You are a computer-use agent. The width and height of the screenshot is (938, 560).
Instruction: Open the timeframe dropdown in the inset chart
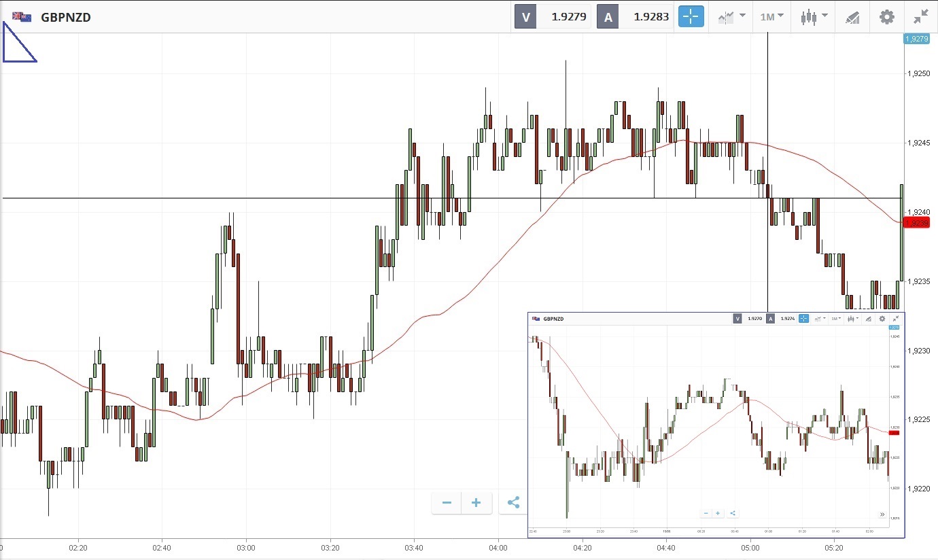pos(835,318)
